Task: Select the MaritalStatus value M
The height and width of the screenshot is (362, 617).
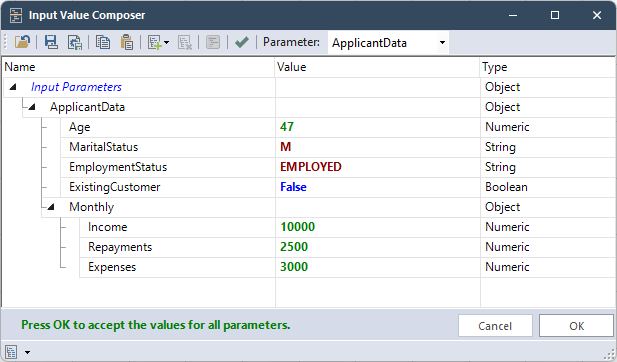Action: (285, 147)
